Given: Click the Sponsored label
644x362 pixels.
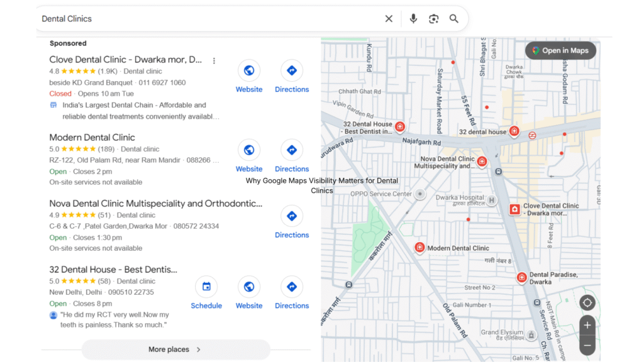Looking at the screenshot, I should click(x=68, y=43).
